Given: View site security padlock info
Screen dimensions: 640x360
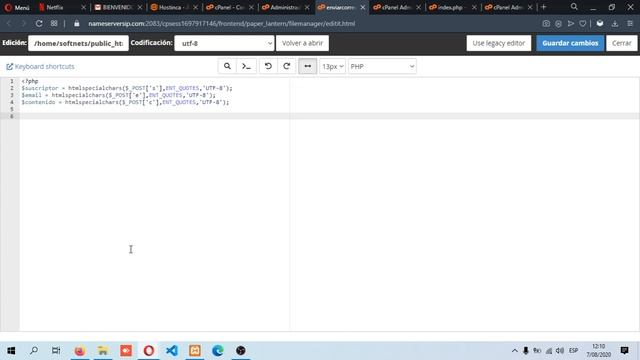Looking at the screenshot, I should [x=77, y=24].
